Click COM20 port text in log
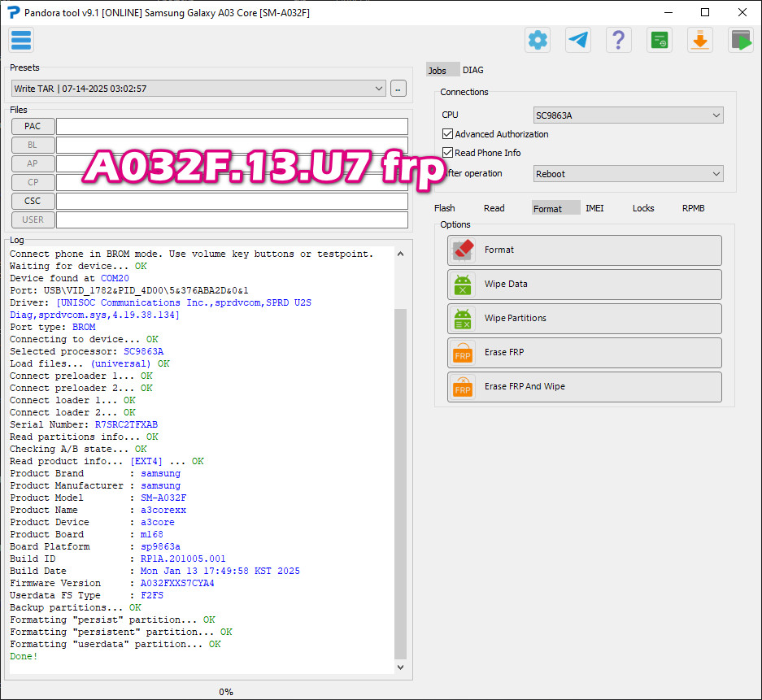Viewport: 762px width, 700px height. click(115, 278)
